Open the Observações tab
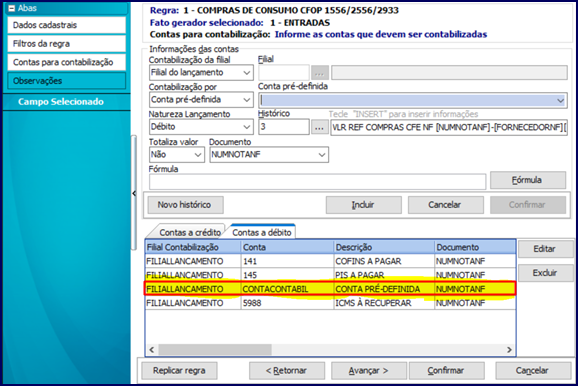The image size is (578, 386). tap(66, 81)
